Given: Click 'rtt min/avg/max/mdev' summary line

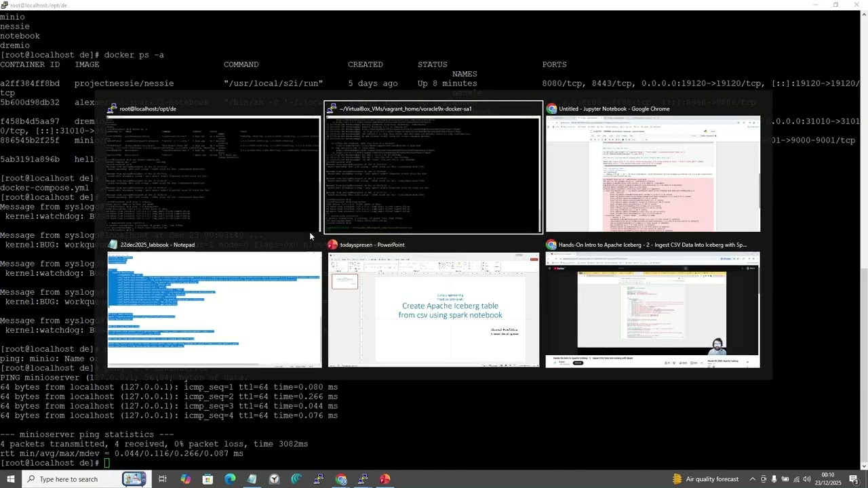Looking at the screenshot, I should (x=122, y=453).
